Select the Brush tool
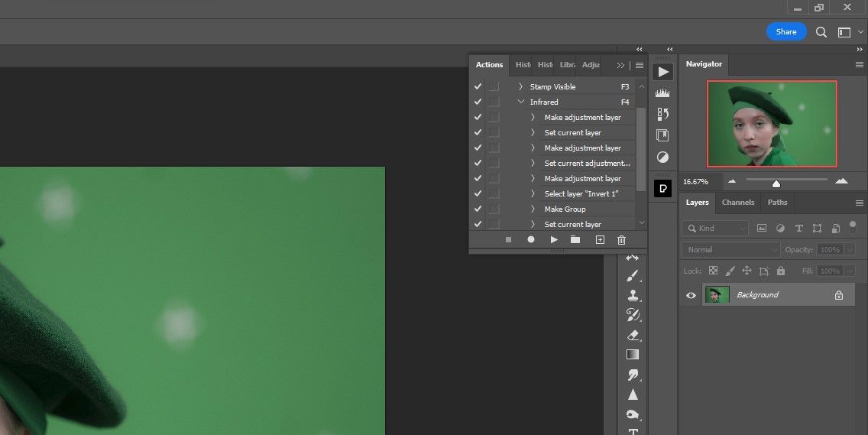This screenshot has height=435, width=868. coord(633,275)
